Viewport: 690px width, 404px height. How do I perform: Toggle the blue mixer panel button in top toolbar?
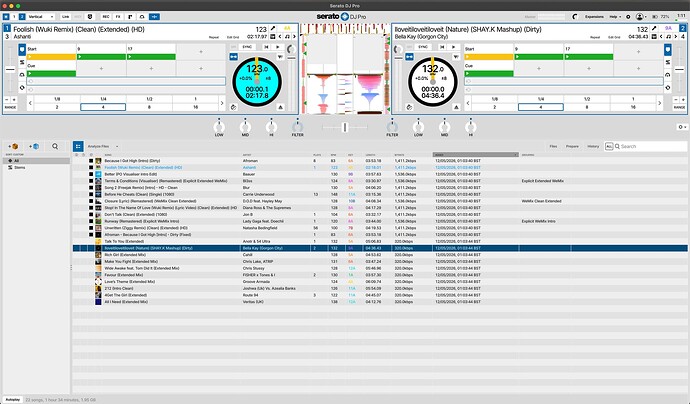(154, 17)
